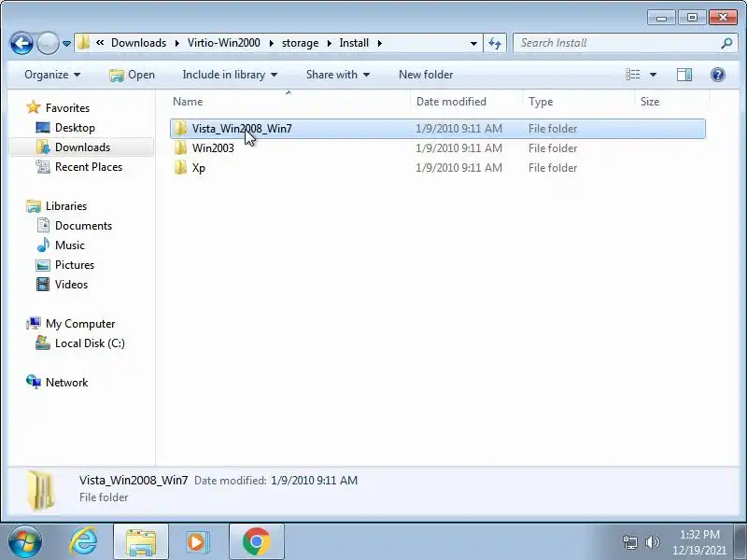Click folder icon of Xp row
The width and height of the screenshot is (747, 560).
180,168
